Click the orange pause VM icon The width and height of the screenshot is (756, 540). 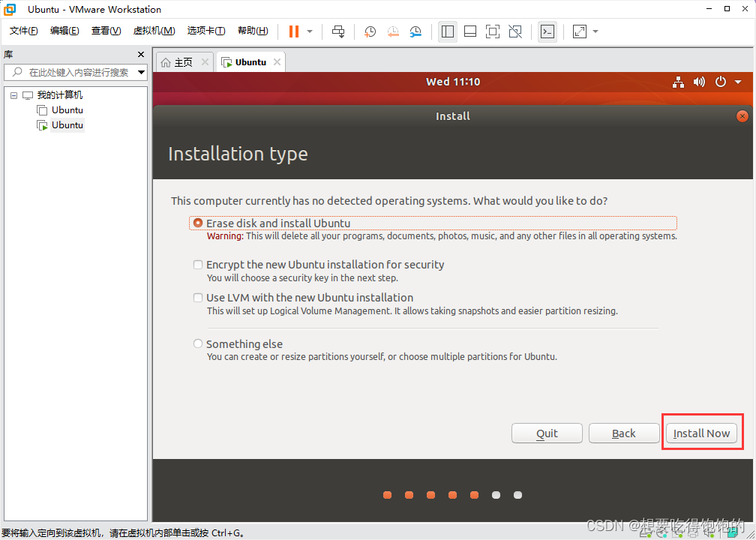click(x=294, y=31)
